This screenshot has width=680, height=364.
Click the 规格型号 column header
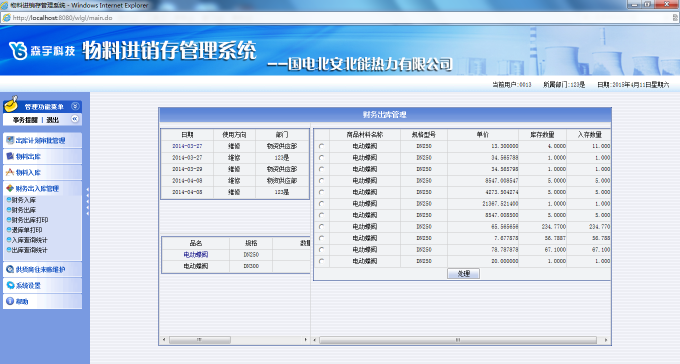[x=424, y=135]
